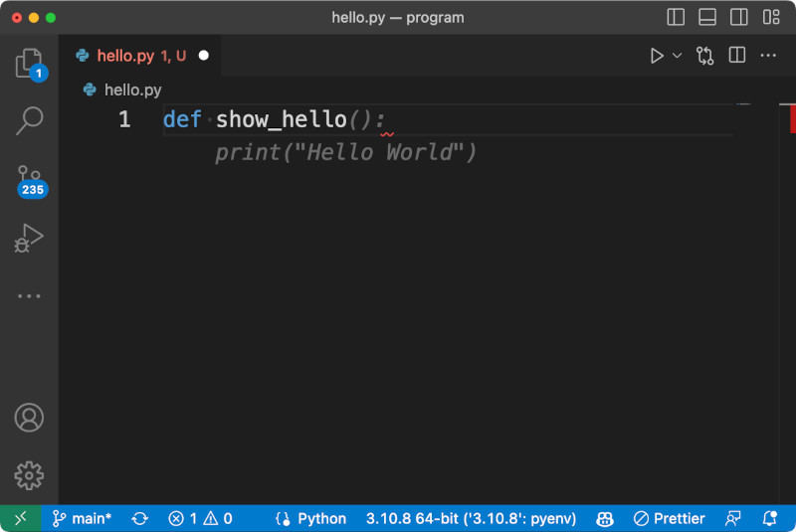This screenshot has height=532, width=796.
Task: Run the Python file with play button
Action: pos(657,56)
